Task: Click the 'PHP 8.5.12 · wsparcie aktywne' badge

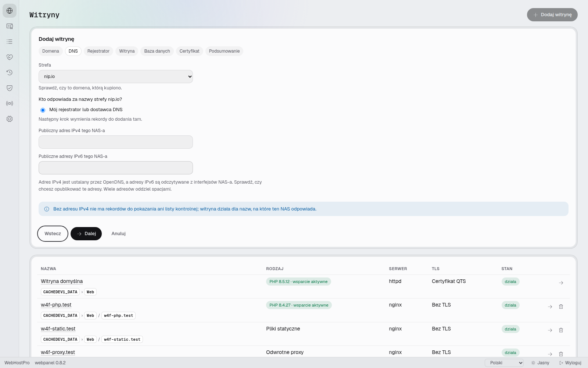Action: click(298, 282)
